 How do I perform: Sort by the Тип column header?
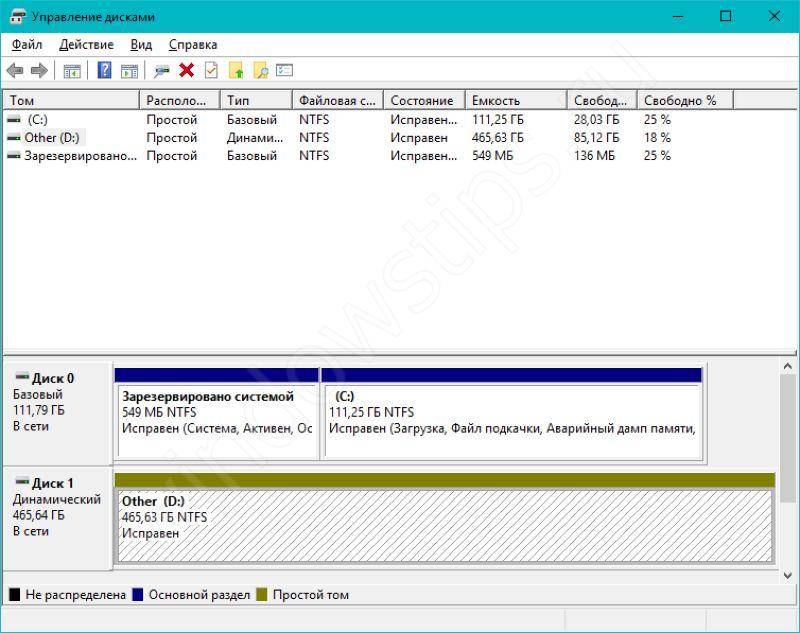click(257, 100)
